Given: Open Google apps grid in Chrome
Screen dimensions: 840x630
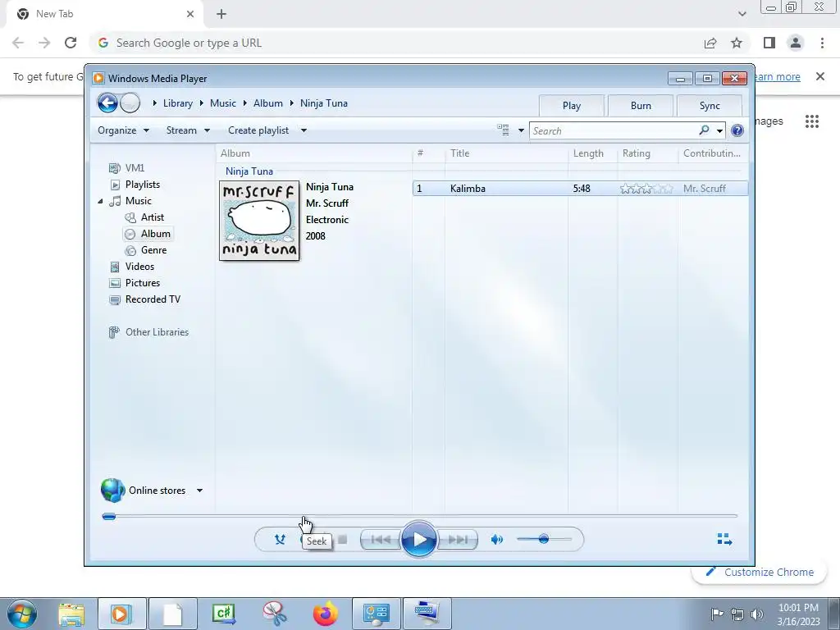Looking at the screenshot, I should click(812, 121).
